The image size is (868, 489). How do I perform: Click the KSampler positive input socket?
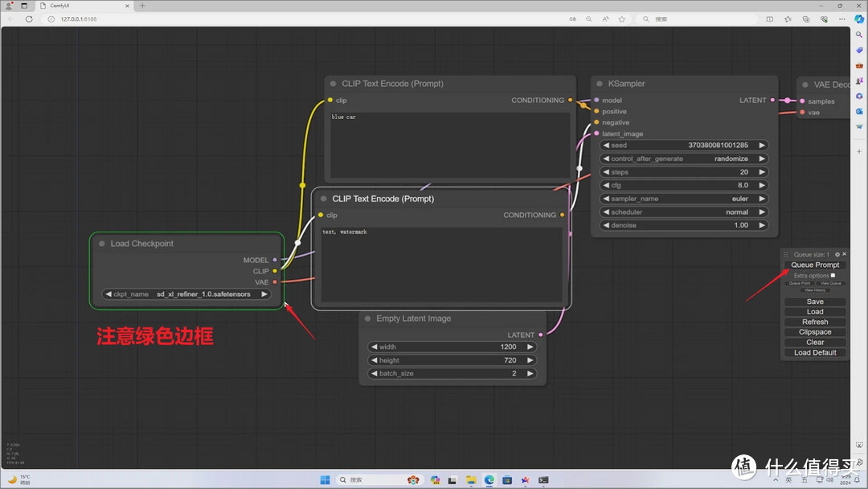[596, 111]
